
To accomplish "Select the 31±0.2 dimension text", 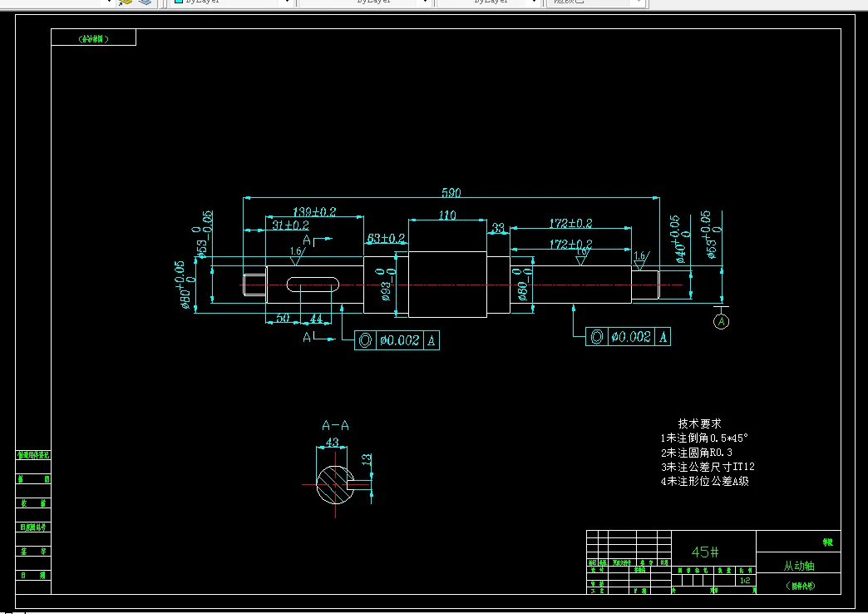I will pos(291,225).
